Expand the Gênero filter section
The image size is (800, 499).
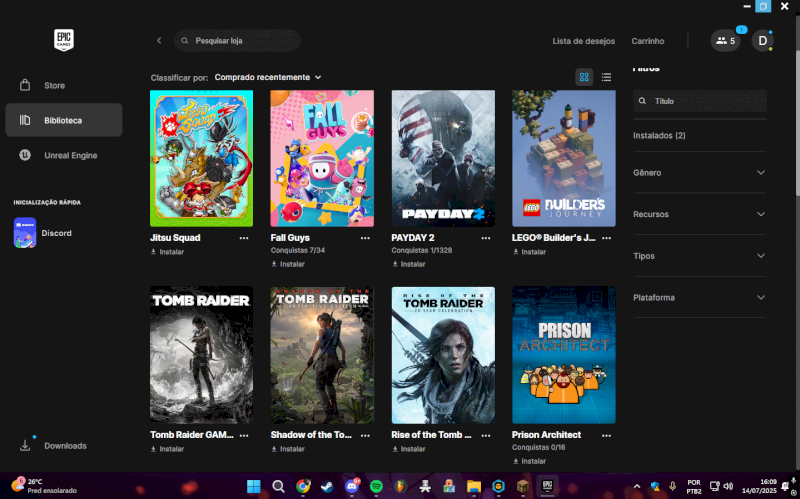[699, 172]
